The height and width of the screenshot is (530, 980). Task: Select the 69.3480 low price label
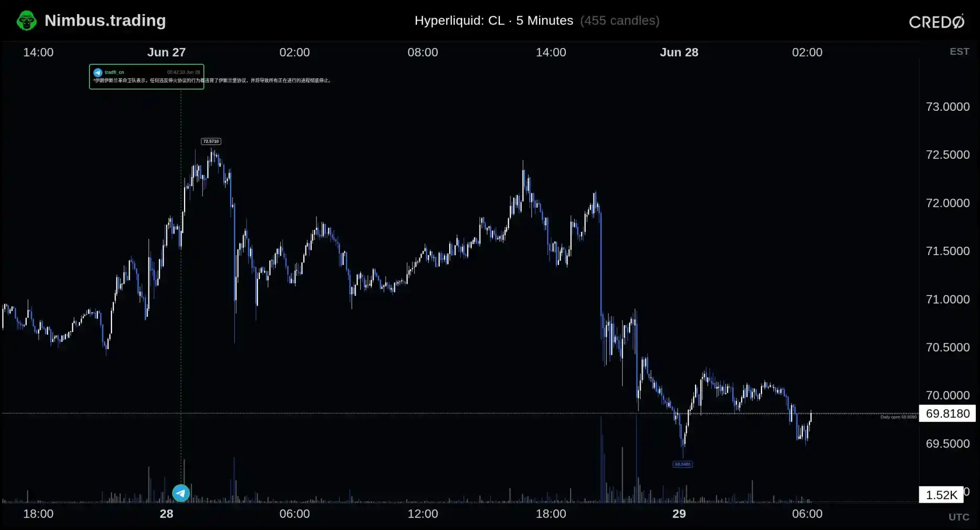point(682,464)
